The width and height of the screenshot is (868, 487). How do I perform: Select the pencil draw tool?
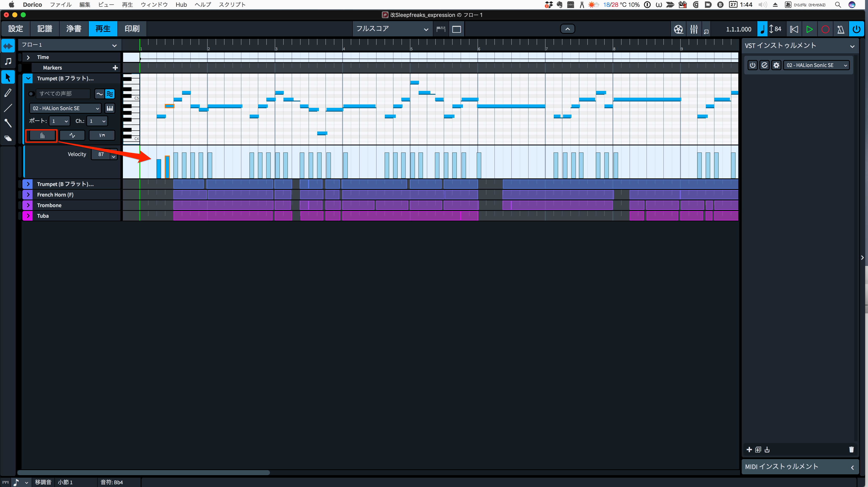click(x=8, y=93)
